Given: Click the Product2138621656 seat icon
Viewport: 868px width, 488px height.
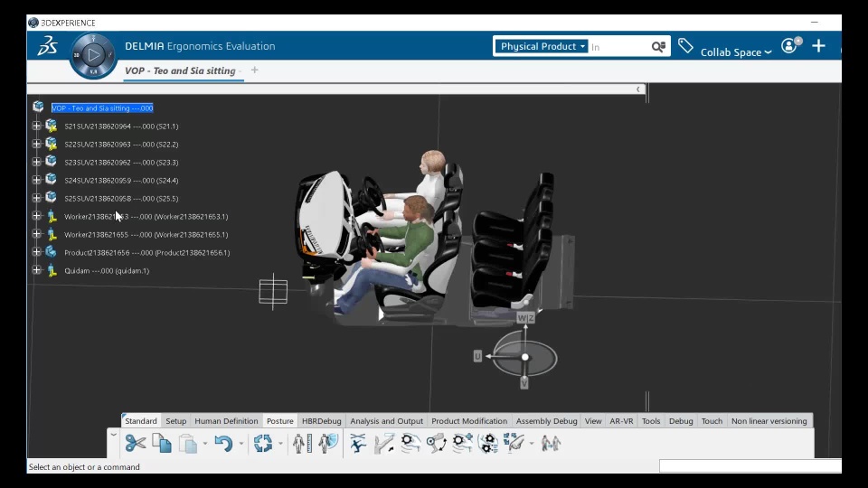Looking at the screenshot, I should click(51, 252).
